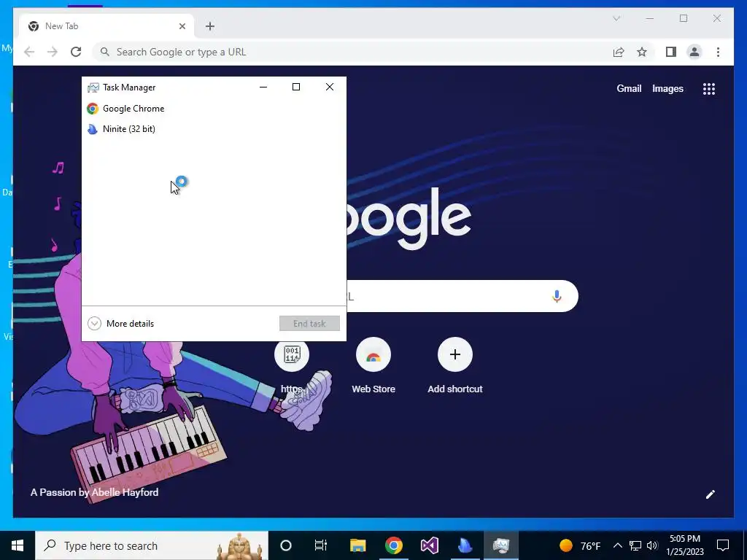The image size is (747, 560).
Task: Open the https shortcut tile
Action: coord(292,367)
